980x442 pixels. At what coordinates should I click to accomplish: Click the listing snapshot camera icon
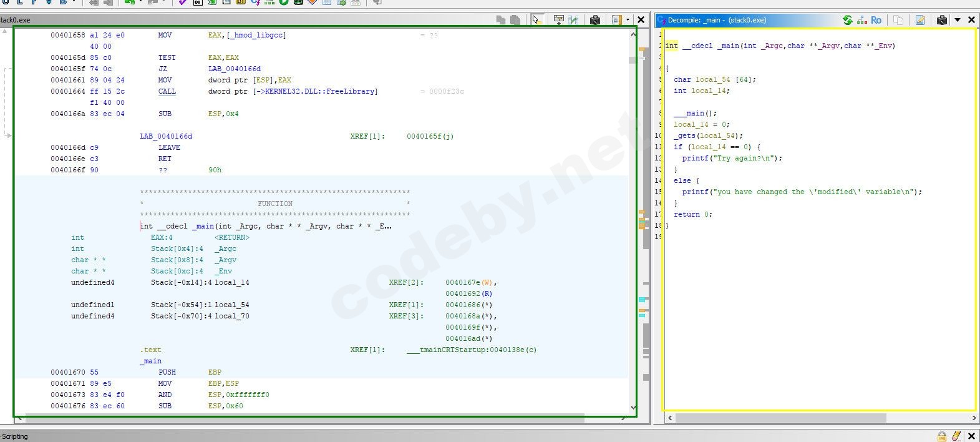[x=595, y=20]
